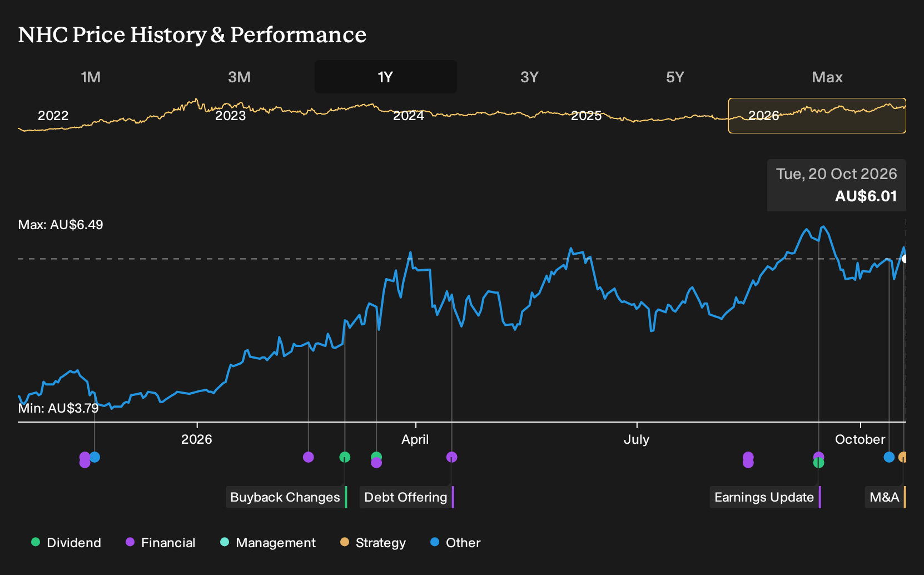Click the April axis label
This screenshot has height=575, width=924.
[x=415, y=439]
